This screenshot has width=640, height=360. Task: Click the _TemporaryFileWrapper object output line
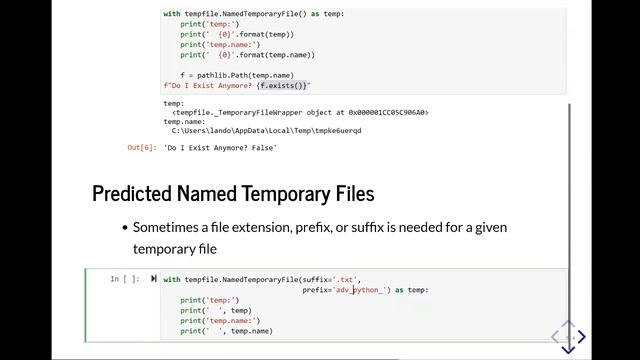click(300, 112)
